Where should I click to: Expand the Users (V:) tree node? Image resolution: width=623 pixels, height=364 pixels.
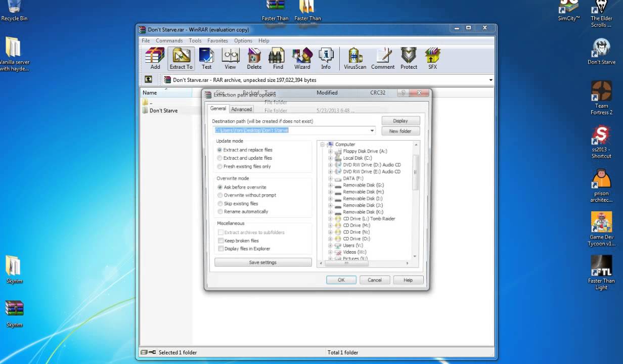[x=330, y=245]
